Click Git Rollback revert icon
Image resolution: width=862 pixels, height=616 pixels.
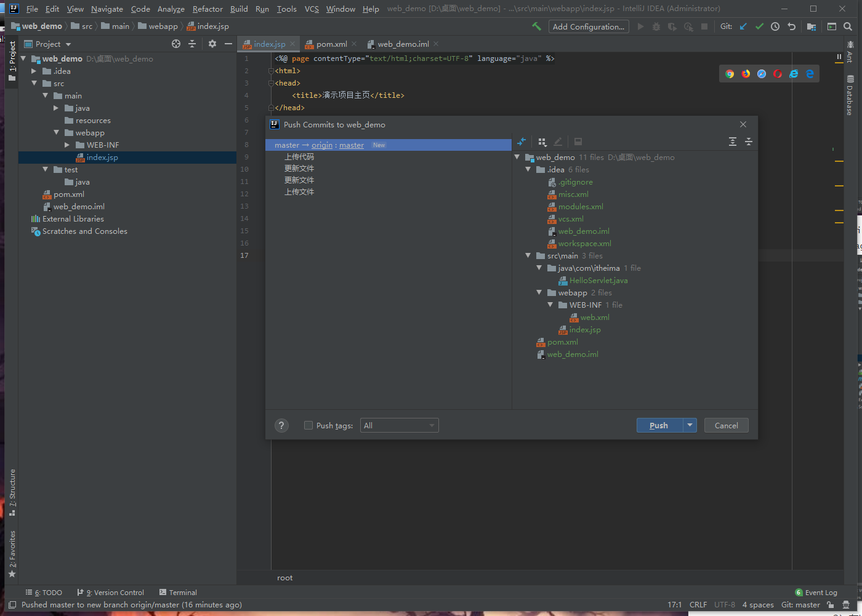(x=792, y=26)
